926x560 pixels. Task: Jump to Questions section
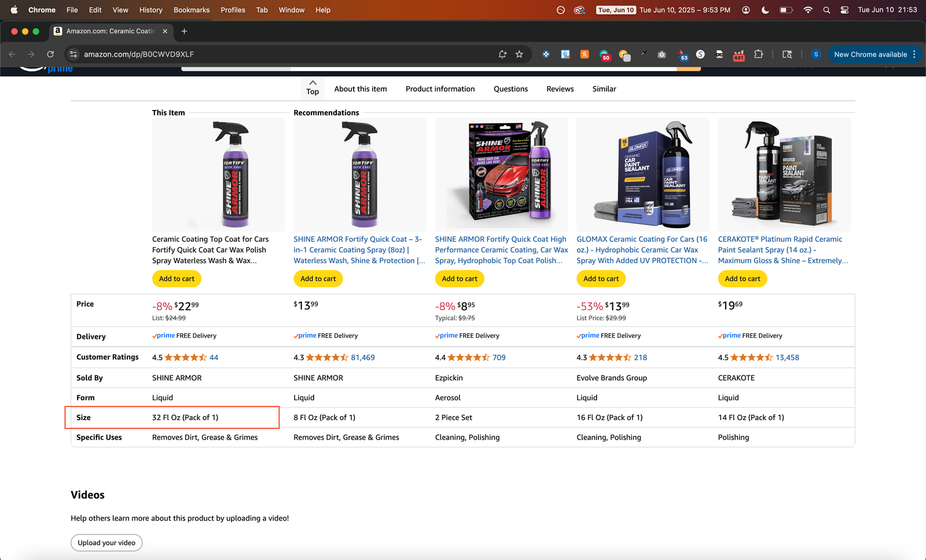tap(510, 89)
